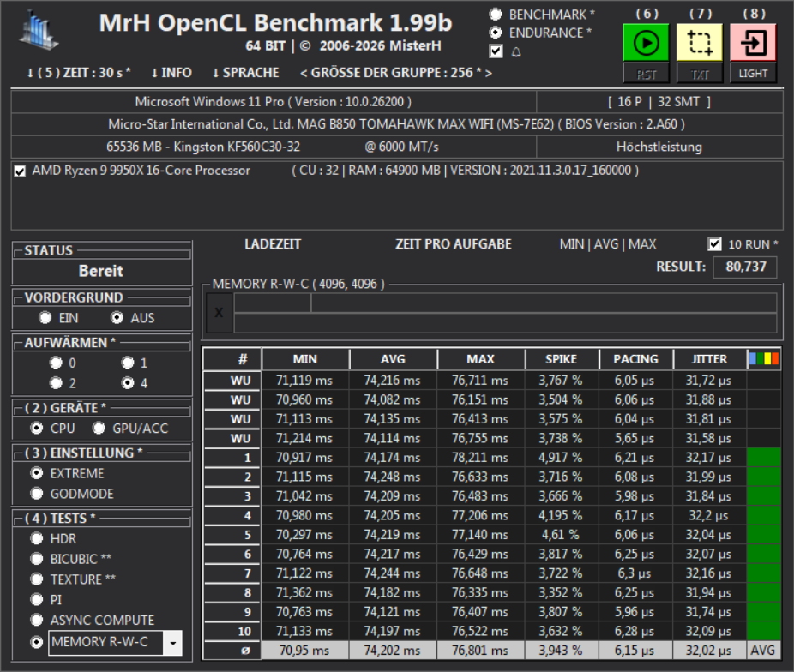
Task: Click the # column header
Action: click(232, 359)
